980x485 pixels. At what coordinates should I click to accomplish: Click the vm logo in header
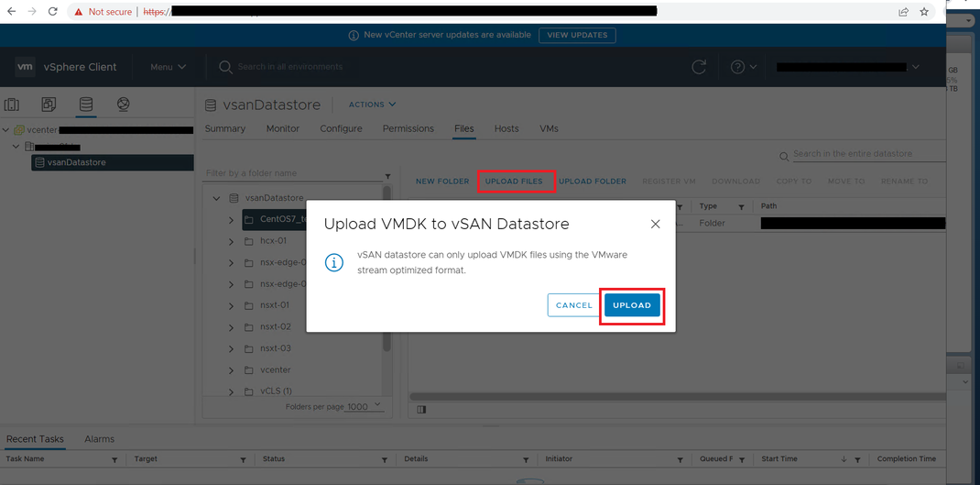pos(25,67)
